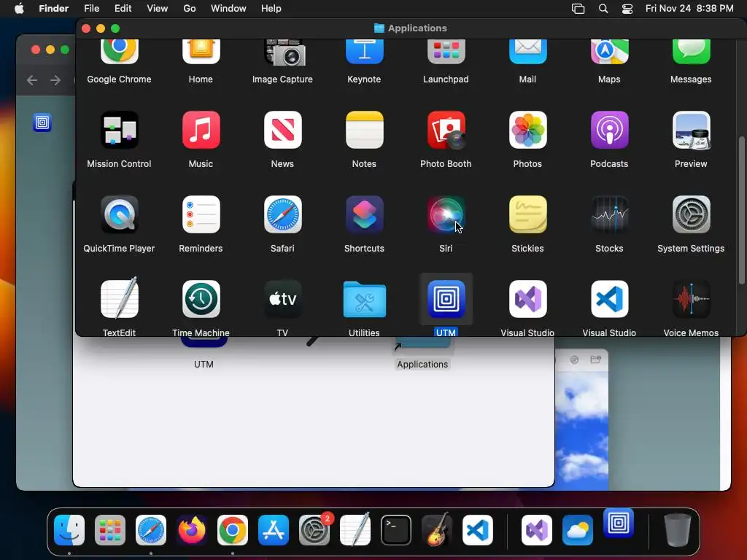The image size is (747, 560).
Task: Open Maps in Applications
Action: (609, 52)
